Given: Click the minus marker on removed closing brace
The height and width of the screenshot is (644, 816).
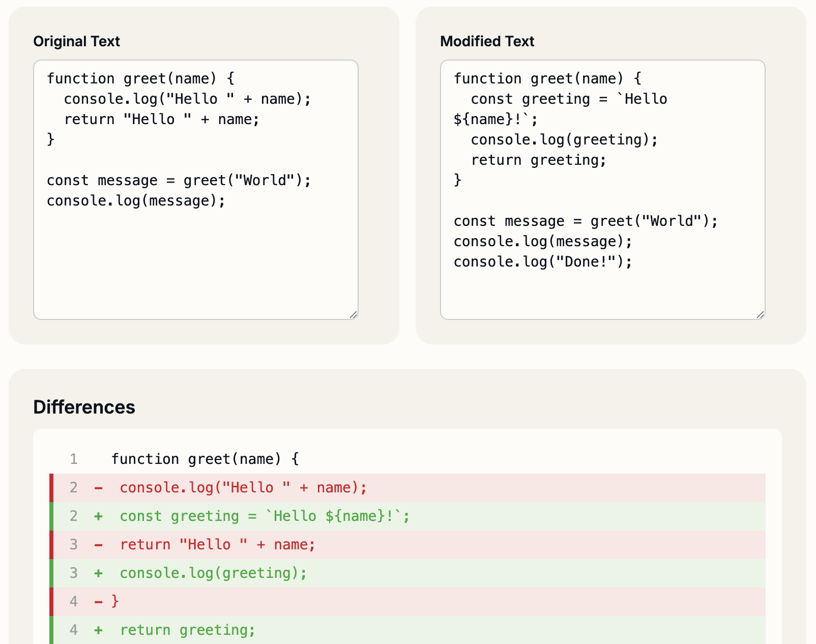Looking at the screenshot, I should [x=98, y=602].
